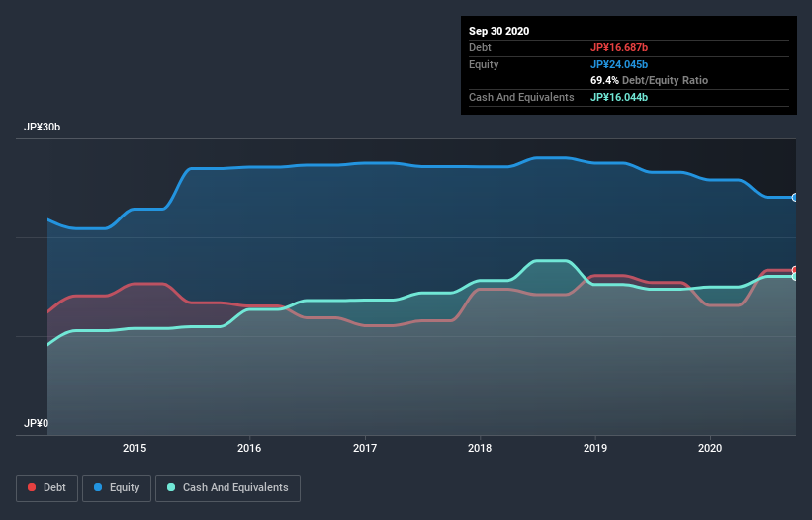Click the JP¥0 y-axis label
Viewport: 812px width, 520px height.
tap(36, 423)
